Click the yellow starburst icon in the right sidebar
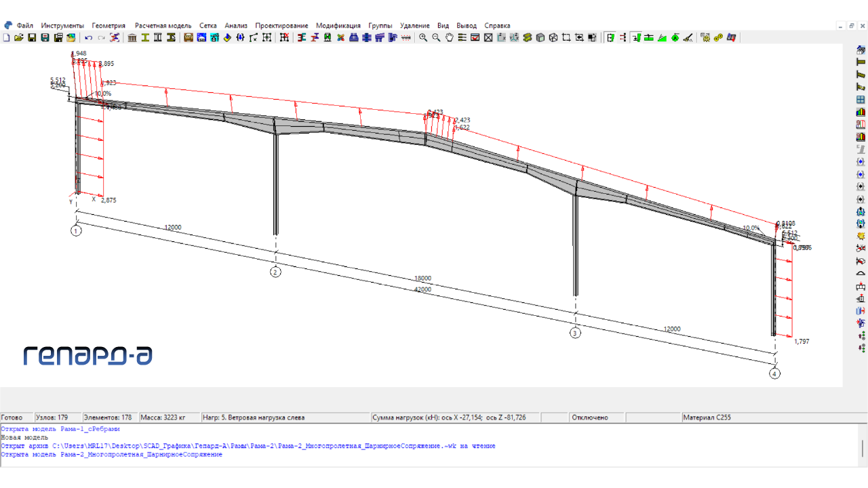Screen dimensions: 868x488 point(861,236)
